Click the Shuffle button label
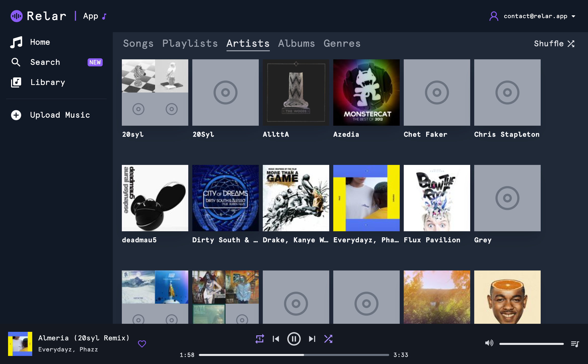Viewport: 588px width, 364px height. tap(549, 43)
